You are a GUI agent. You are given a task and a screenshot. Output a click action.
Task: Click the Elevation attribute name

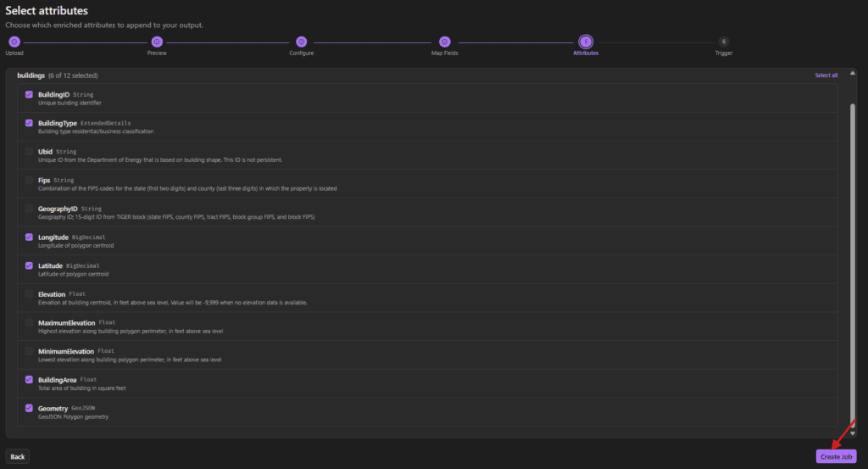[52, 294]
